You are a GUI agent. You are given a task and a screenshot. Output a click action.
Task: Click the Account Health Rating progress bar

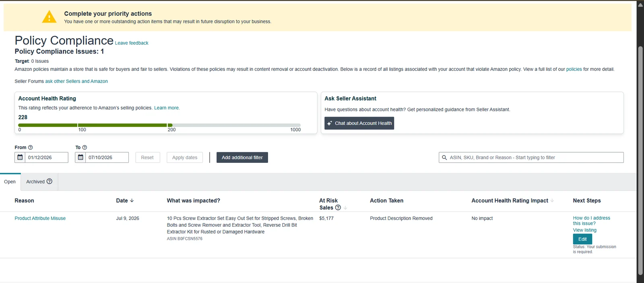(x=159, y=125)
